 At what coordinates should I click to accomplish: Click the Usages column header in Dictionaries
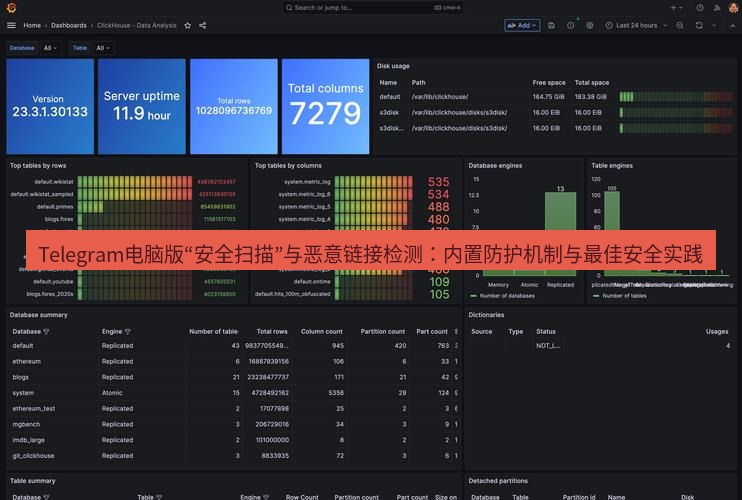(x=717, y=332)
